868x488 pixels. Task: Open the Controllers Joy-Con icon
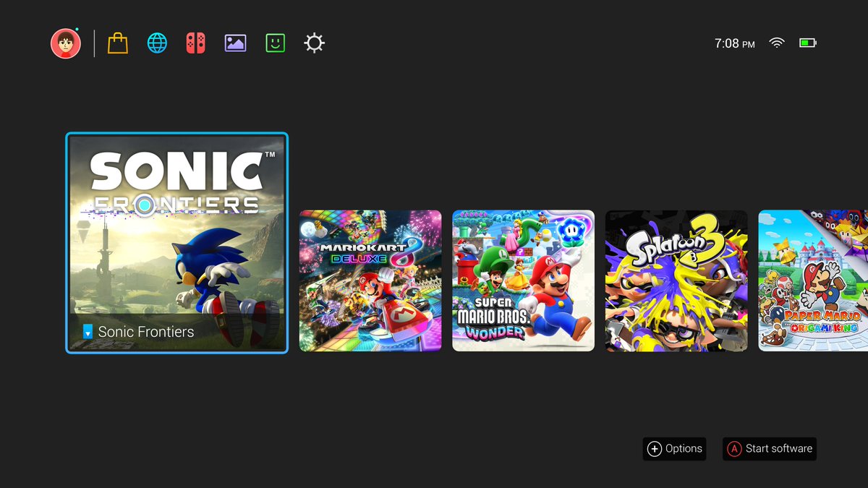coord(195,43)
